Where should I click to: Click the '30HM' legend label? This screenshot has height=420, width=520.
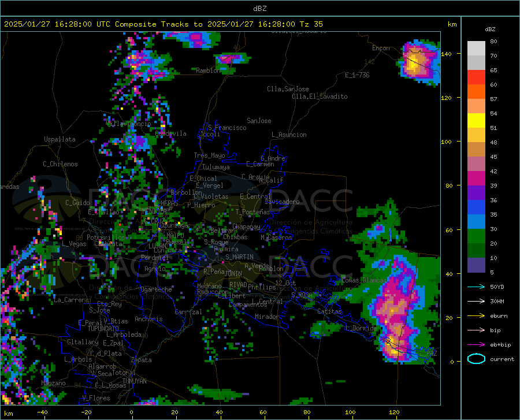tap(497, 302)
